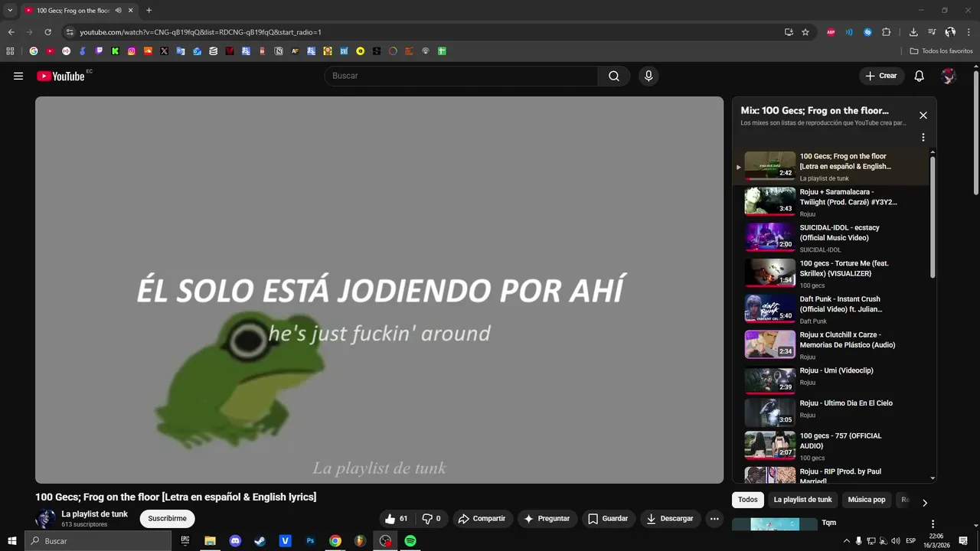Open the Instagram bookmark

click(x=132, y=51)
